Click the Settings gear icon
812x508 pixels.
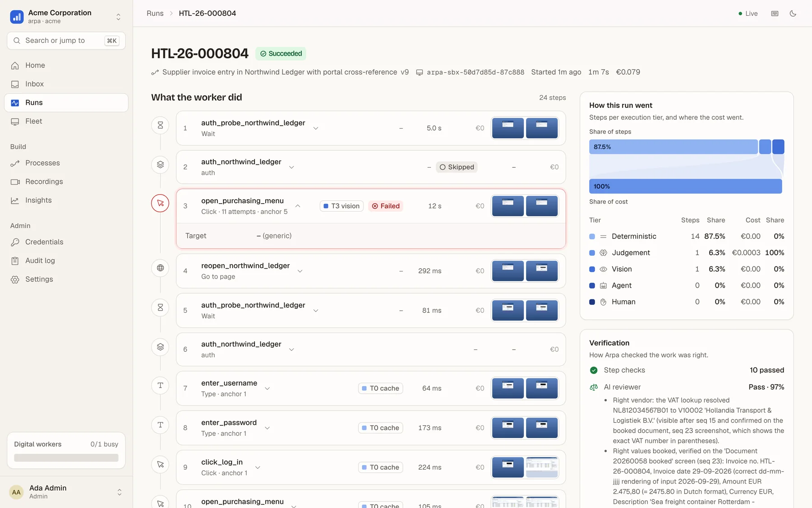(15, 280)
